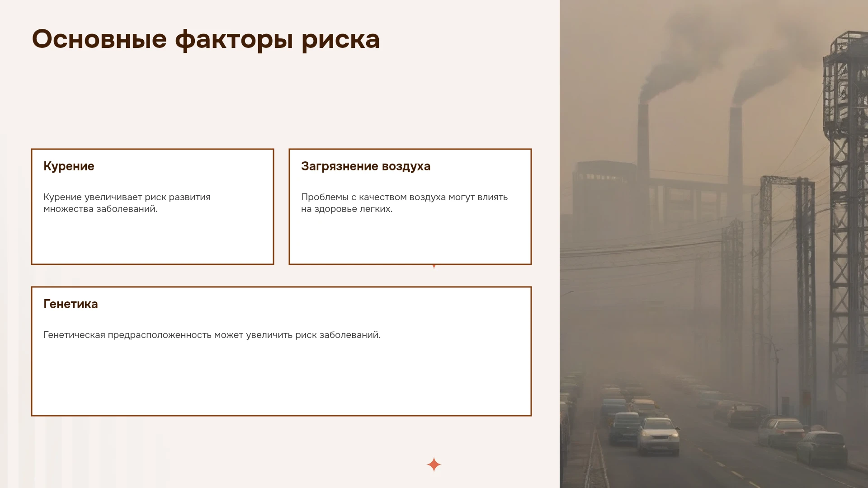
Task: Select the "Загрязнение воздуха" heading
Action: 366,166
